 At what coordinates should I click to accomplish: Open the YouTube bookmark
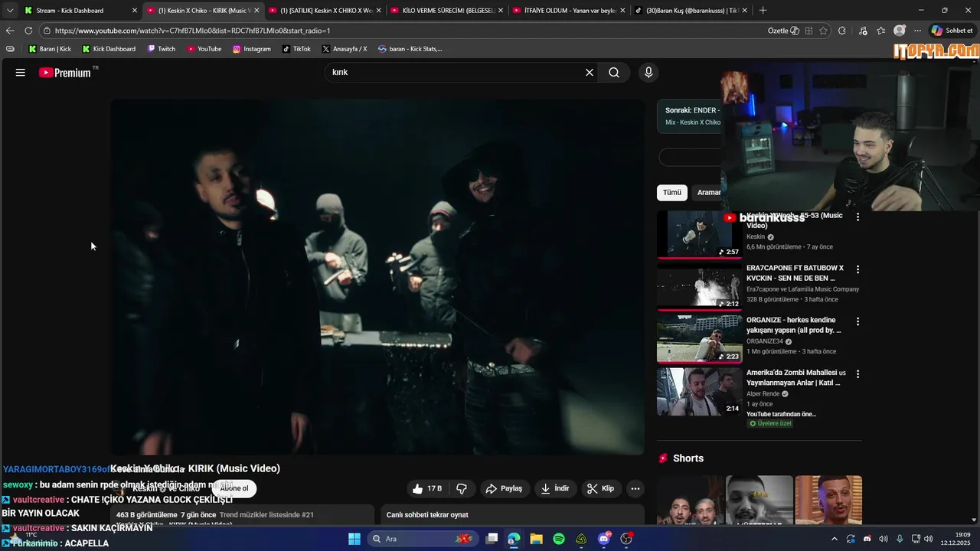tap(204, 49)
